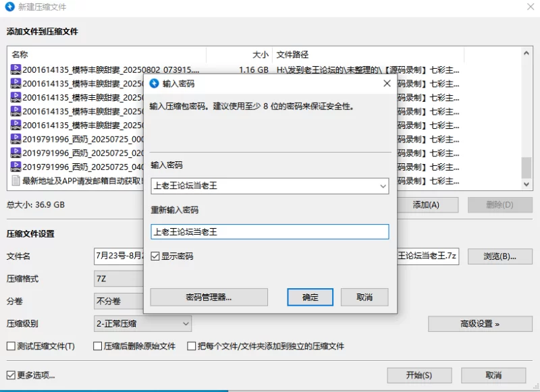Click 确定 to confirm the password

pyautogui.click(x=310, y=297)
